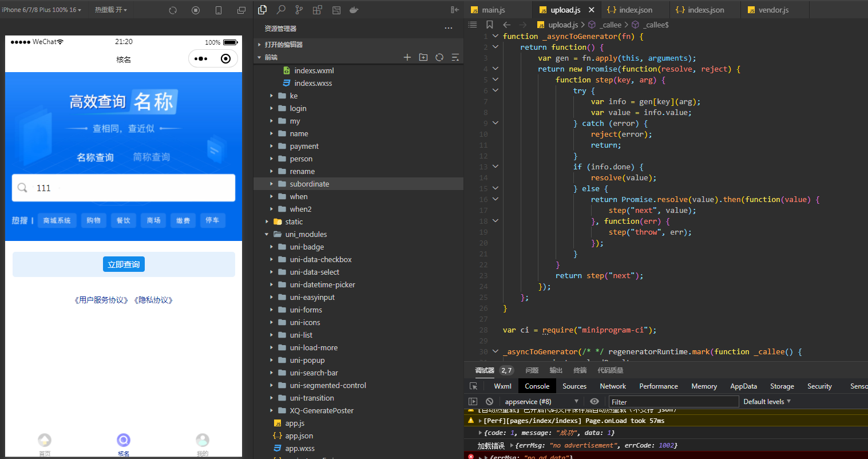
Task: Click the console Filter input field
Action: [673, 402]
